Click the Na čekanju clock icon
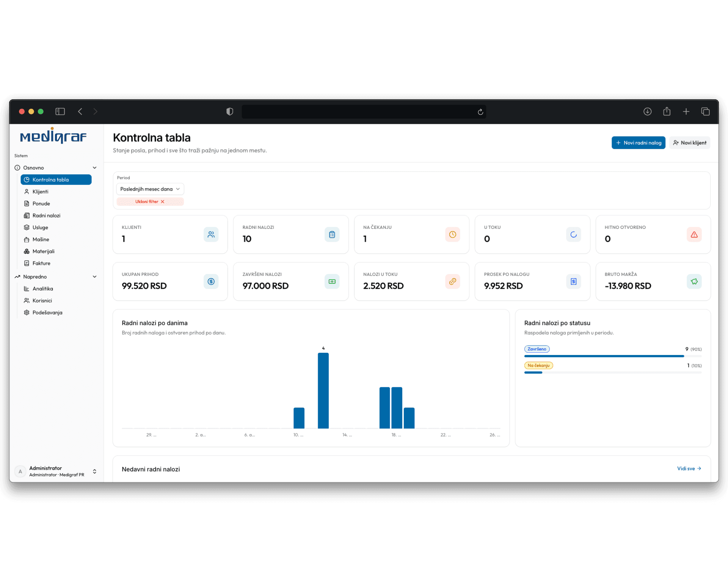 452,235
